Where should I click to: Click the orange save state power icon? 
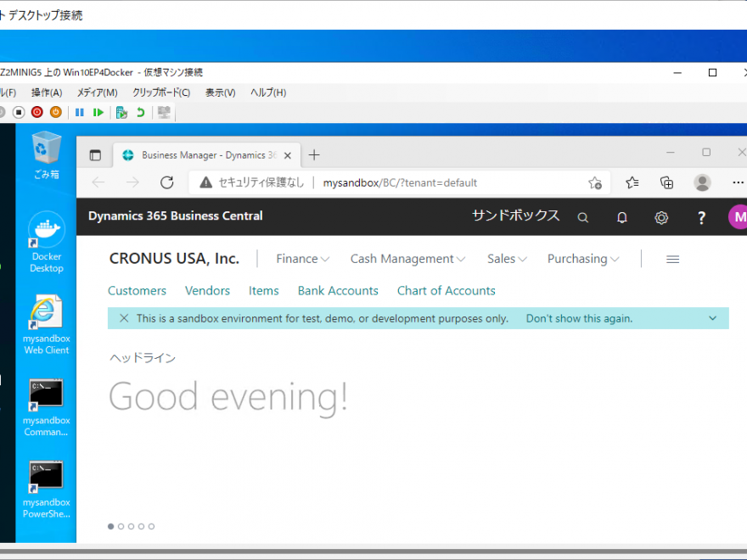(x=56, y=112)
